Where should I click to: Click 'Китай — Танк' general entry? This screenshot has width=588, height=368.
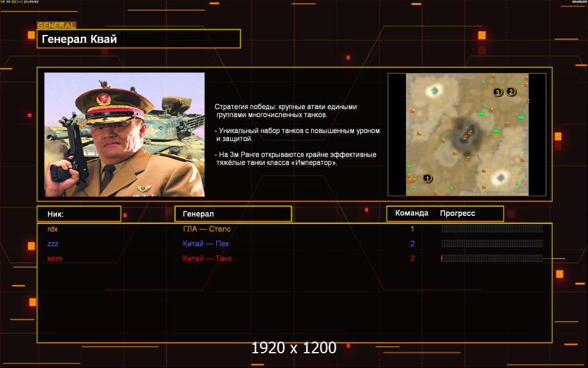tap(207, 258)
